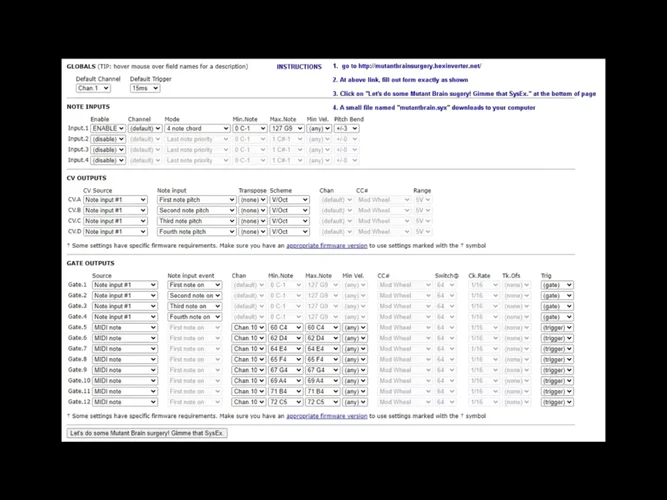667x500 pixels.
Task: Open Input.1 Pitch Bend dropdown
Action: (347, 129)
